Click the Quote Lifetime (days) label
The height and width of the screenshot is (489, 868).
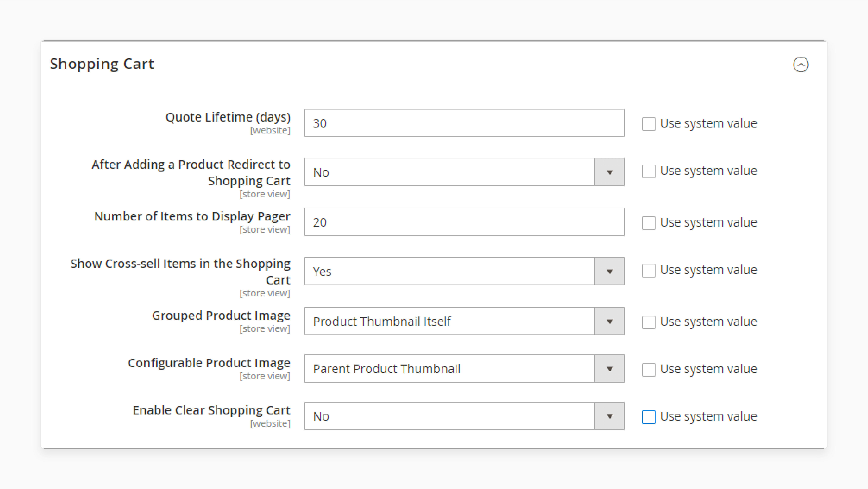click(228, 117)
